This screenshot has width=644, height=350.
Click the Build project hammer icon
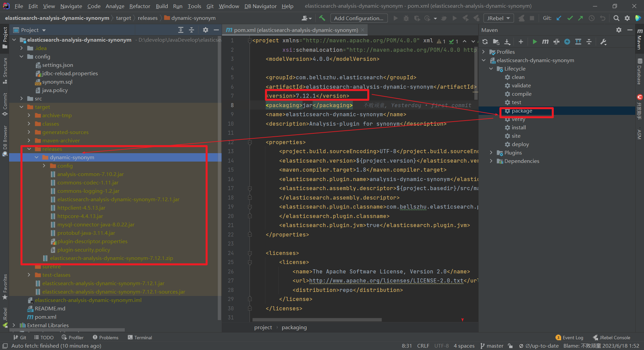coord(322,18)
